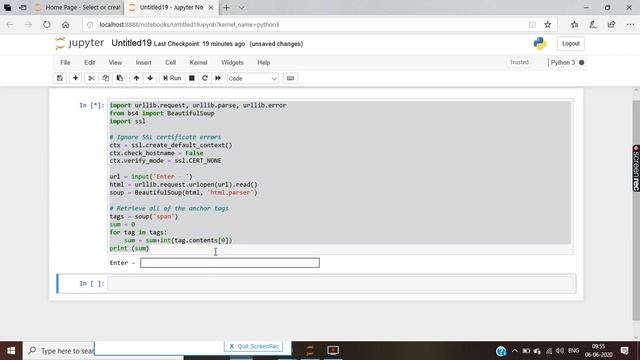This screenshot has width=640, height=360.
Task: Open the Jupyter taskbar icon
Action: tap(310, 350)
